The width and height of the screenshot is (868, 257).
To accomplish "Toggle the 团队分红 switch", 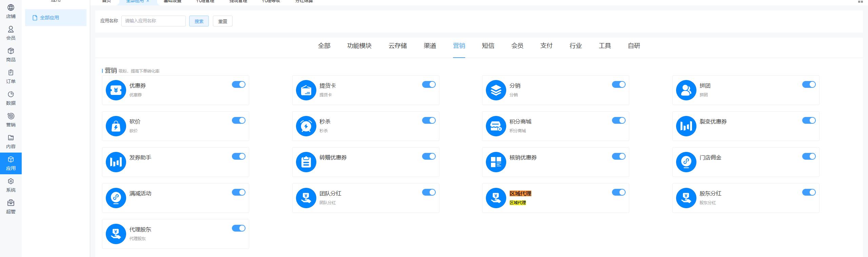I will pyautogui.click(x=429, y=192).
